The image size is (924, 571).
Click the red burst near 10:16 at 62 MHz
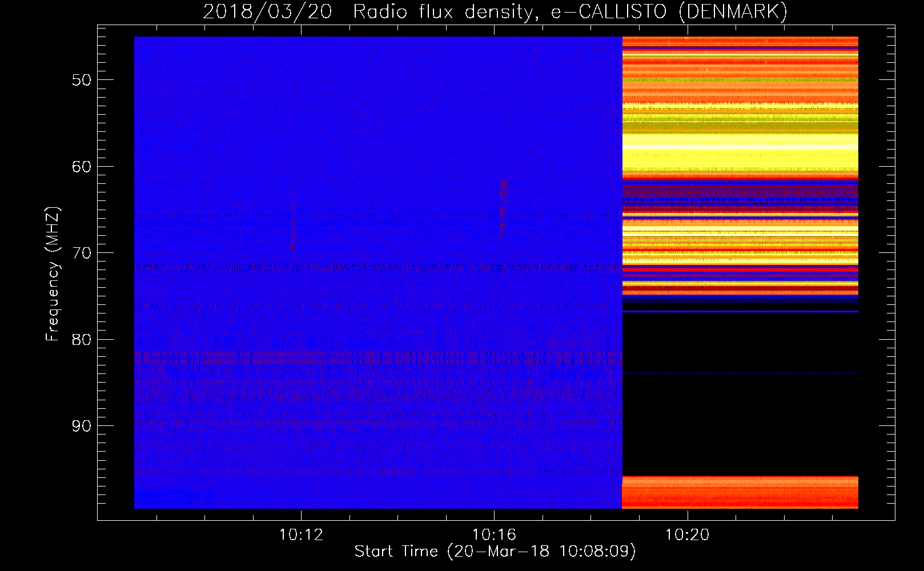[503, 209]
